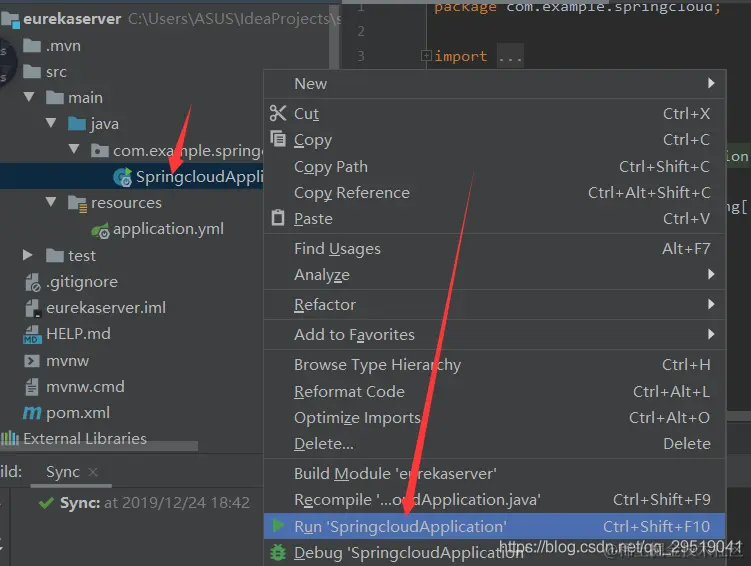Choose Copy Reference menu entry
Viewport: 751px width, 566px height.
pyautogui.click(x=495, y=192)
